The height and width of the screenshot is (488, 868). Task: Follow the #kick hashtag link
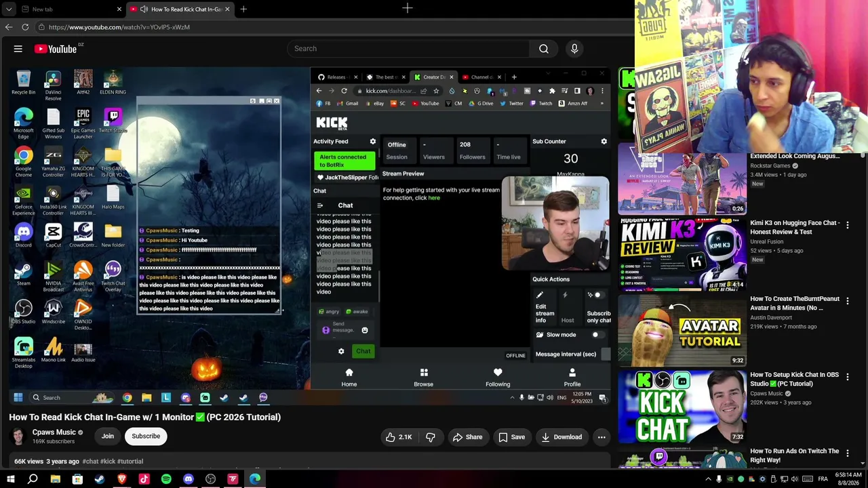tap(107, 462)
